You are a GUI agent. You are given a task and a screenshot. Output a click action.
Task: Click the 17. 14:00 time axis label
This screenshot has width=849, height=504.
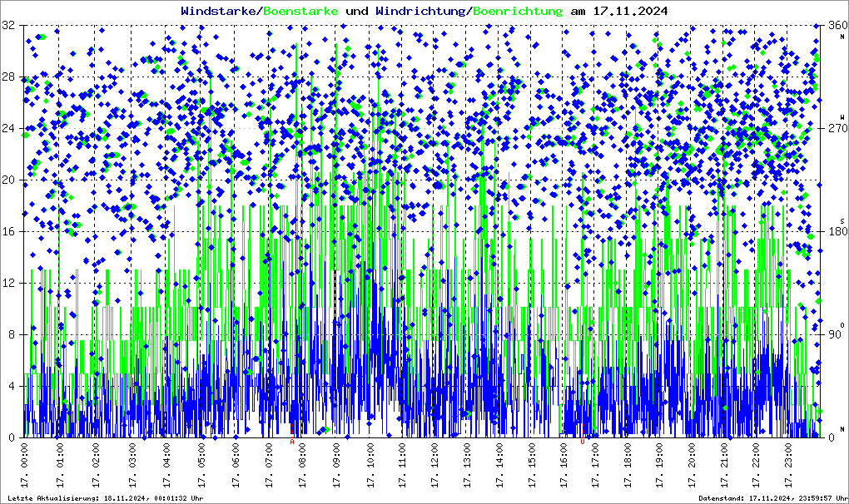click(x=499, y=465)
